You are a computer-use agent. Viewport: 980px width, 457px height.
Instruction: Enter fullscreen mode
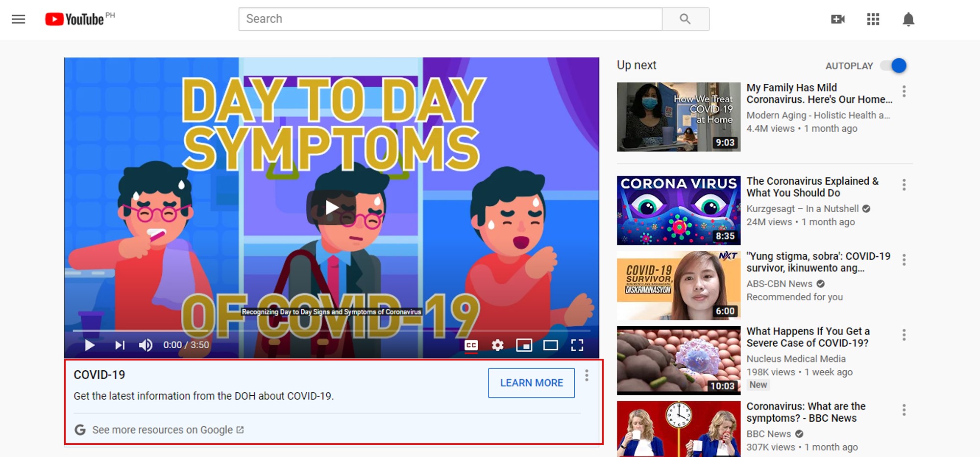pyautogui.click(x=577, y=345)
